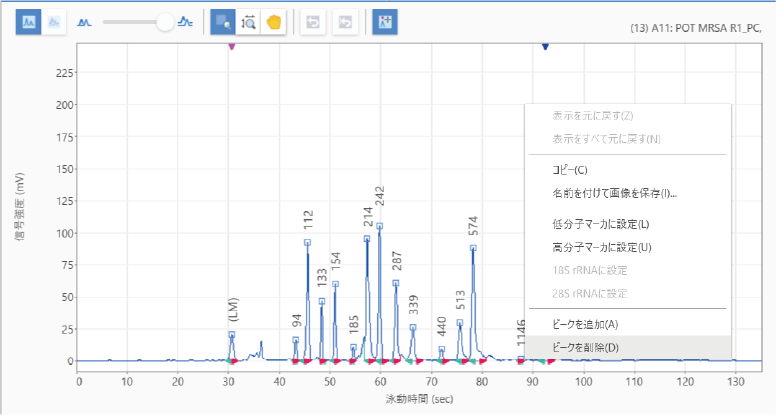This screenshot has width=776, height=415.
Task: Toggle the peak marker display icon
Action: click(385, 22)
